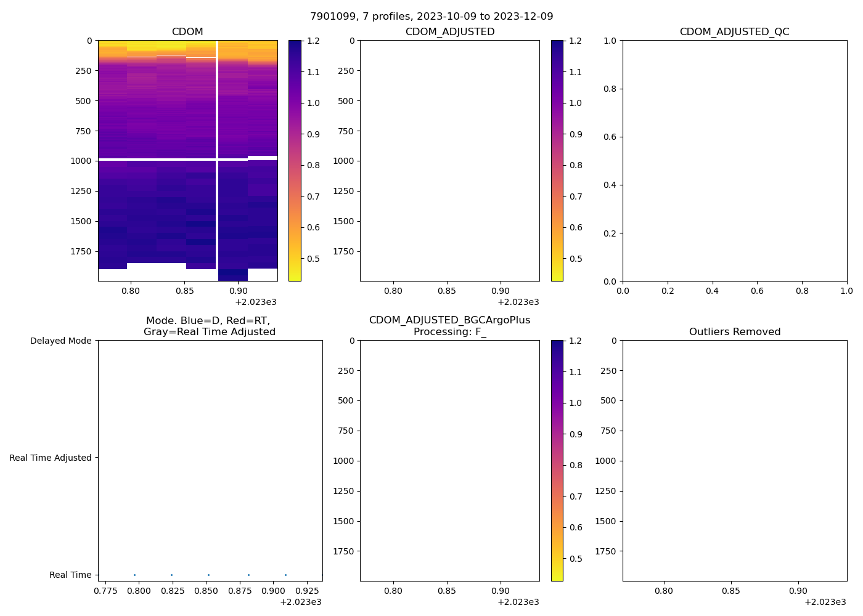Click the leftmost blue dot in Mode plot
This screenshot has width=863, height=616.
click(134, 575)
